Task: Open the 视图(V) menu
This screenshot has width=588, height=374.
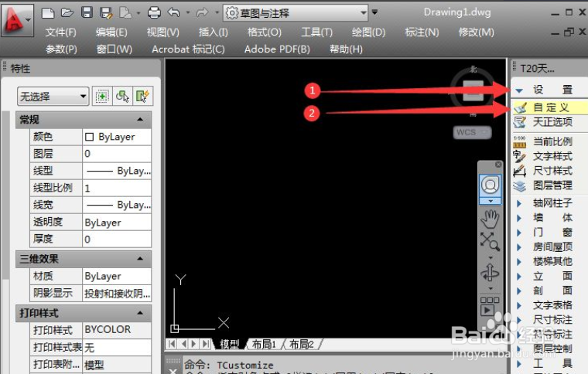Action: click(x=162, y=32)
